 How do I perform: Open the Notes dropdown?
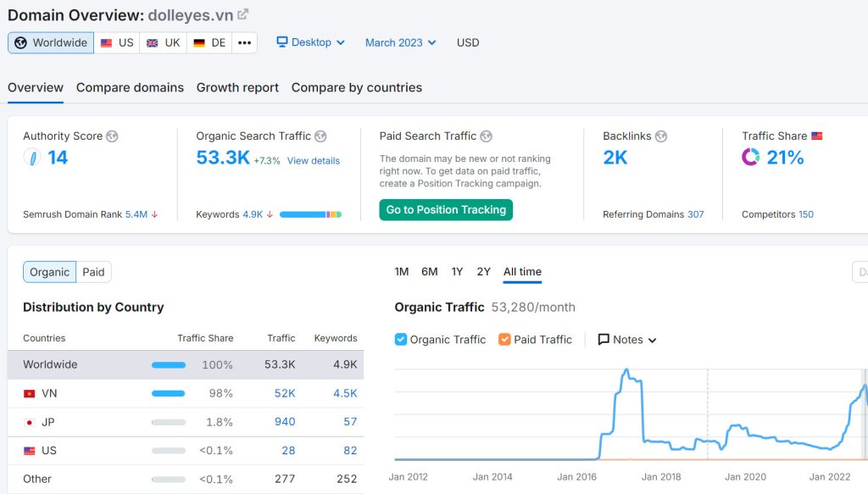tap(627, 340)
